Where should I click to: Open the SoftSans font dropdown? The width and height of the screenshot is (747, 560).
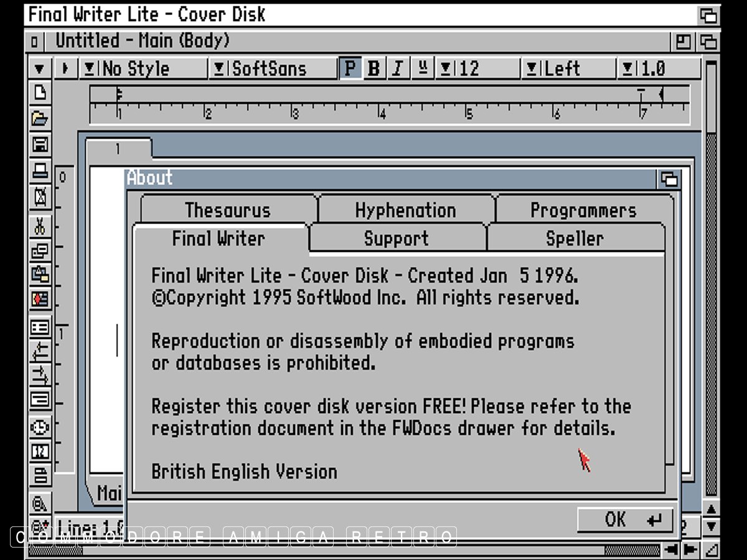219,68
